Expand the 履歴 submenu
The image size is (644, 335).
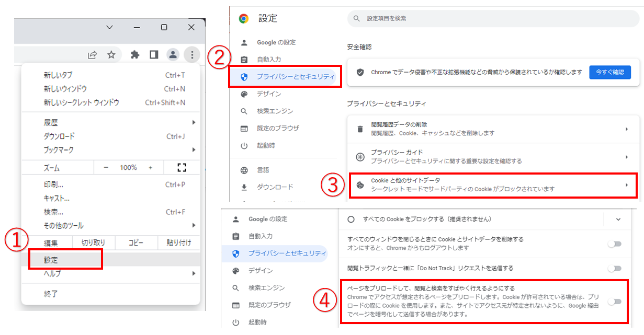coord(111,123)
